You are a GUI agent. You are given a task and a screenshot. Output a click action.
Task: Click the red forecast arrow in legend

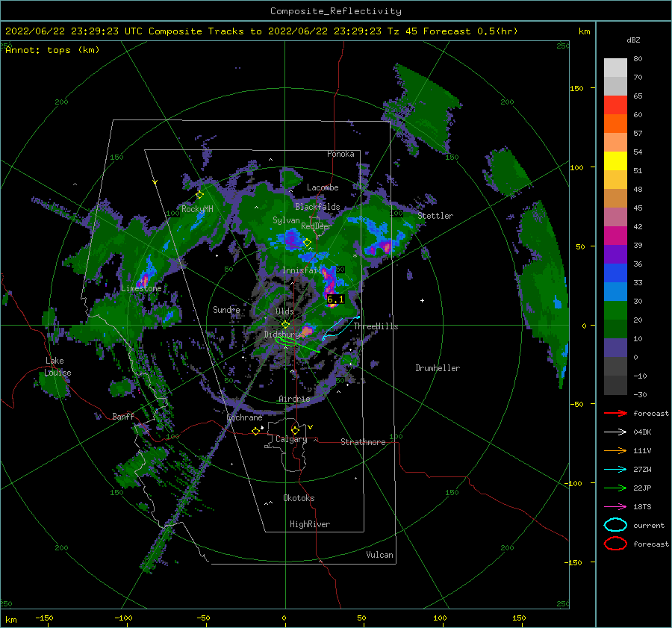coord(615,413)
